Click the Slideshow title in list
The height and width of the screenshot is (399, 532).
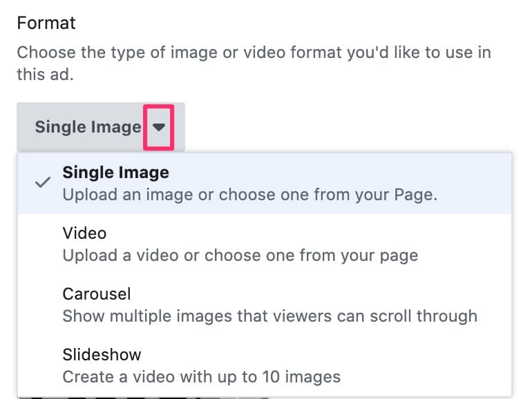(102, 355)
